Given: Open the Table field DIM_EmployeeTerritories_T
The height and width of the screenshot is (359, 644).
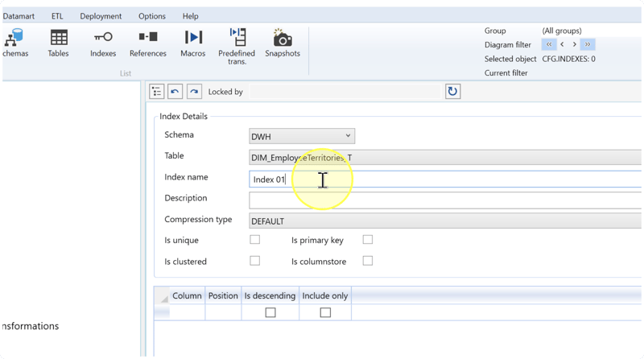Looking at the screenshot, I should pyautogui.click(x=445, y=158).
